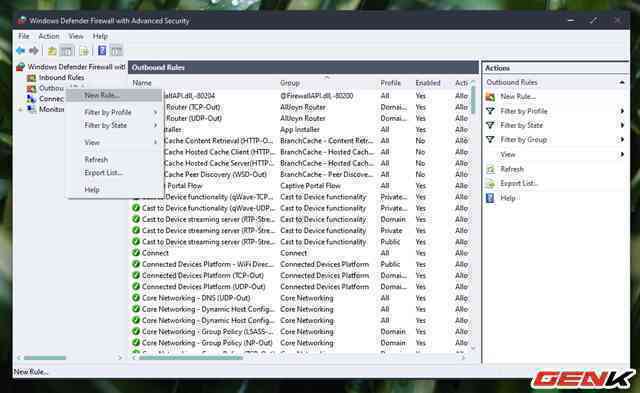This screenshot has width=640, height=393.
Task: Select 'Core Networking - Group Policy (NP-Out)' rule
Action: (207, 343)
